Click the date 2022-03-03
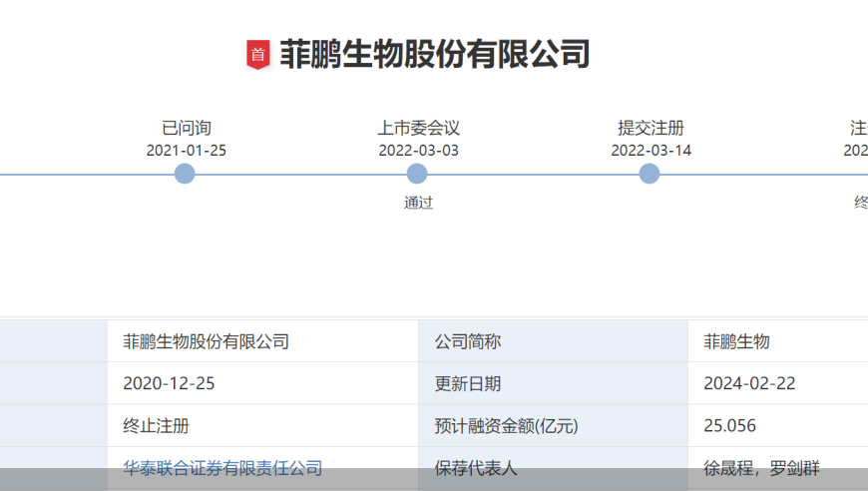Screen dimensions: 868x491 tap(418, 151)
